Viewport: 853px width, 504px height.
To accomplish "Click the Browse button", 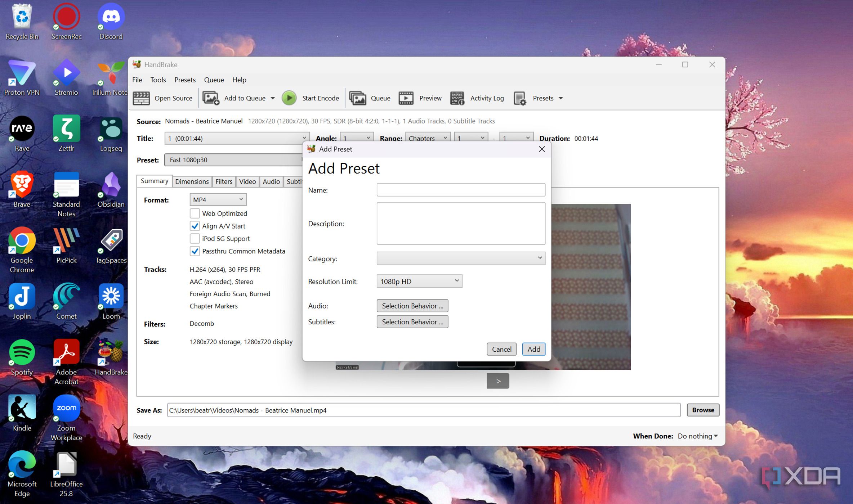I will point(703,410).
